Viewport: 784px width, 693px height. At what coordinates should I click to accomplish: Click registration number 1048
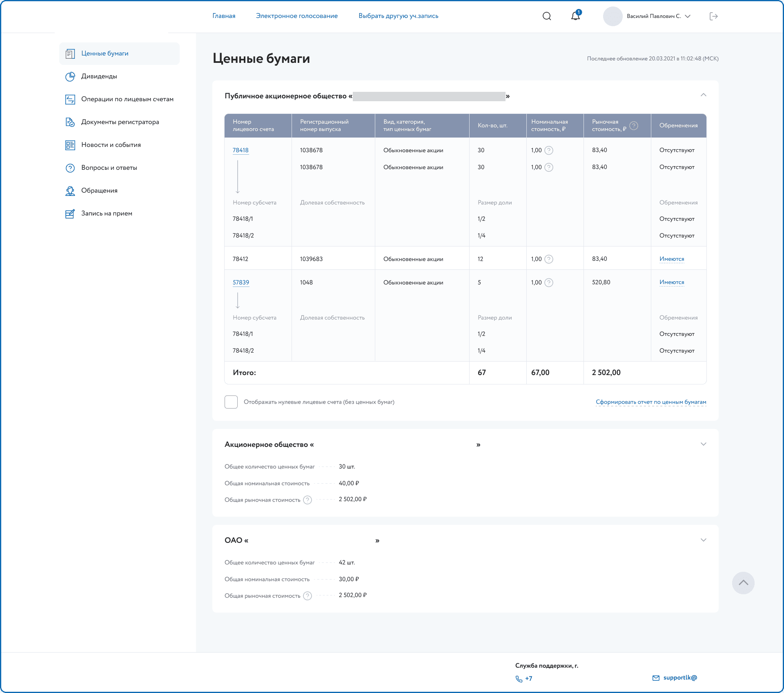[x=306, y=282]
